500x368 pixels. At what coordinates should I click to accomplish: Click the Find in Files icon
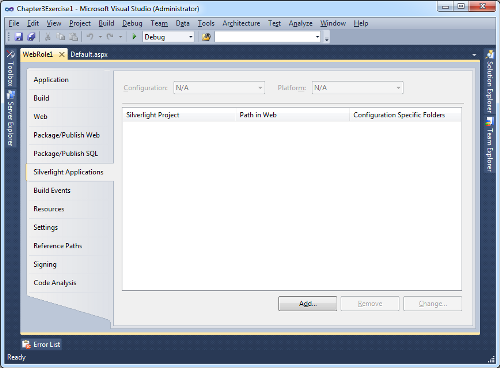[x=206, y=37]
